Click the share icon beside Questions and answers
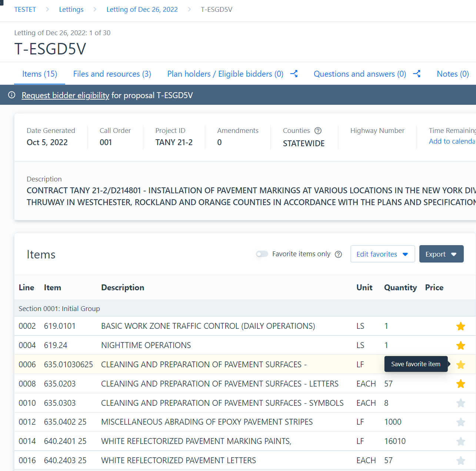 (416, 74)
